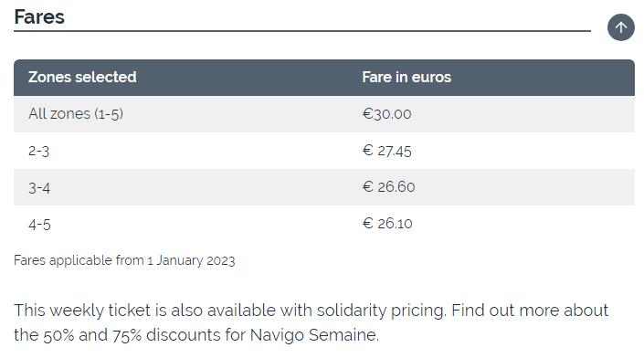Image resolution: width=644 pixels, height=358 pixels.
Task: Click the 50% discount mention
Action: click(x=58, y=335)
